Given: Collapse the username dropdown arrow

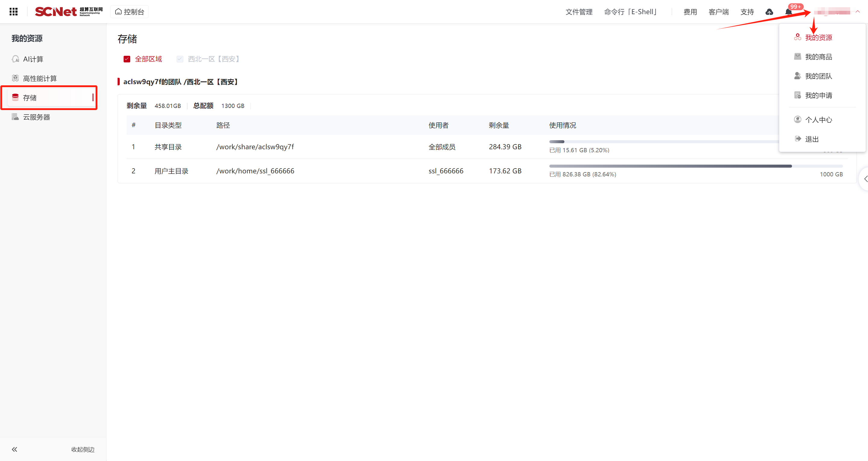Looking at the screenshot, I should coord(858,12).
